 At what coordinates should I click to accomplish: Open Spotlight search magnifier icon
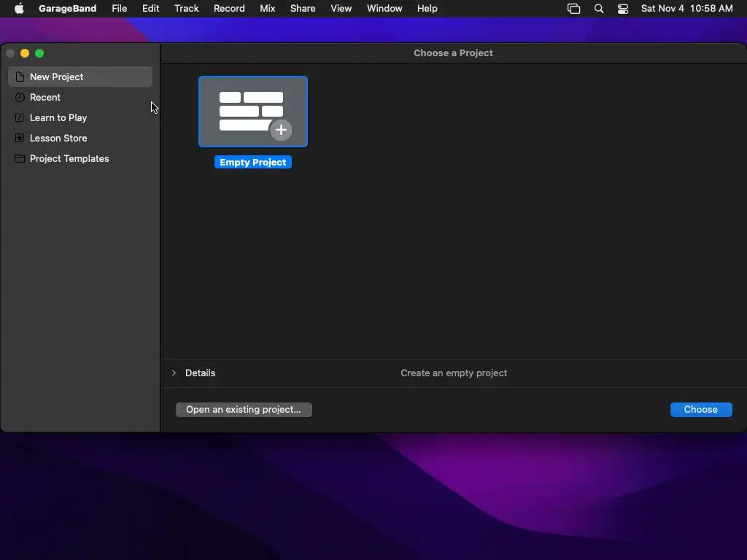pos(599,9)
